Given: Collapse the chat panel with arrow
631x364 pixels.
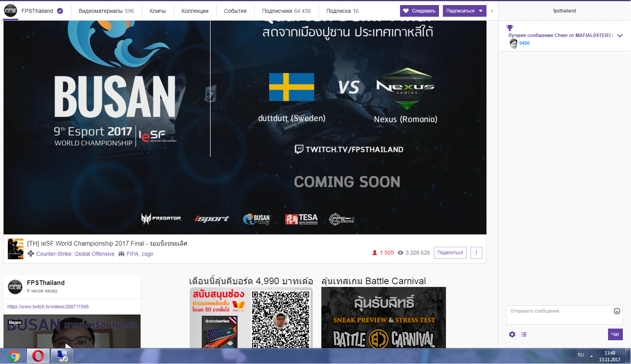Looking at the screenshot, I should pos(492,11).
